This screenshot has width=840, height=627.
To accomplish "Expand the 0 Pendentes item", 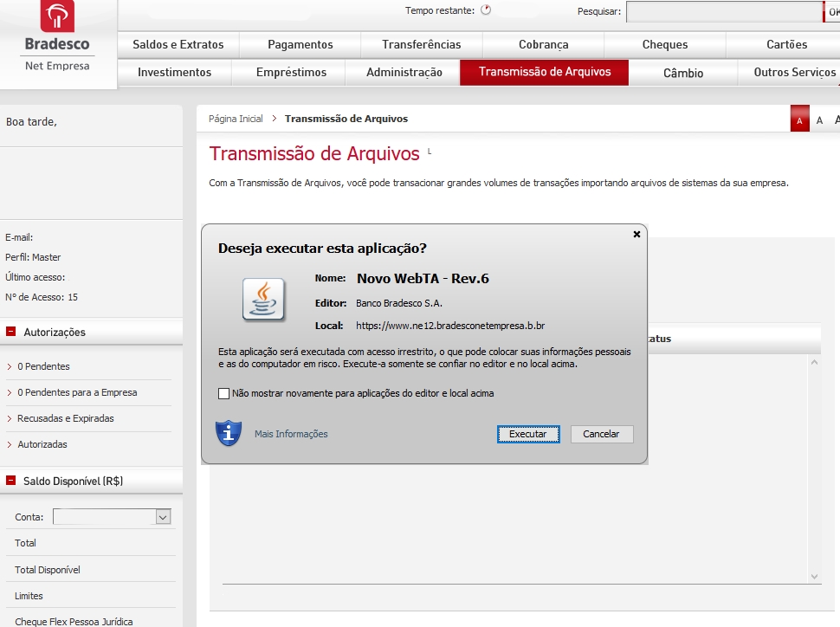I will [43, 366].
